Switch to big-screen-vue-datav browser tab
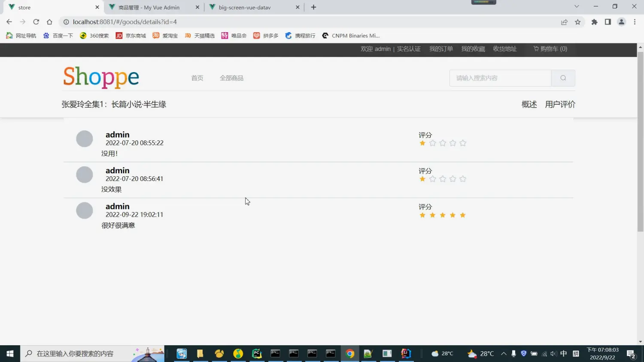Viewport: 644px width, 362px height. click(x=245, y=7)
